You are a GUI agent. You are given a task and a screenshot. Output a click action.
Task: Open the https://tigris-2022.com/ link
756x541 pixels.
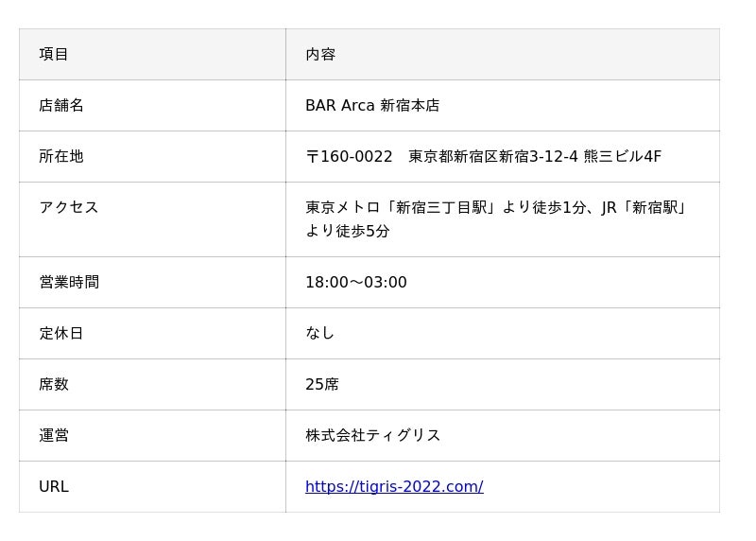click(x=394, y=486)
